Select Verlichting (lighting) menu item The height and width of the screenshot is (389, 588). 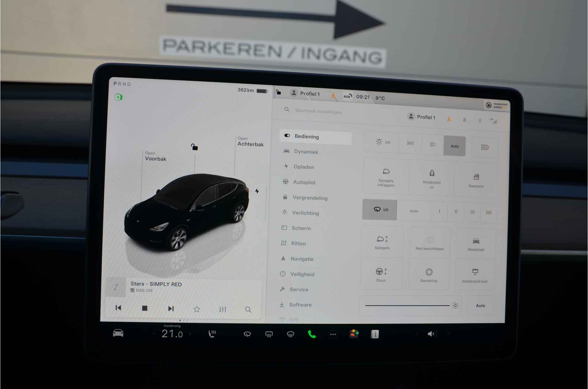307,213
